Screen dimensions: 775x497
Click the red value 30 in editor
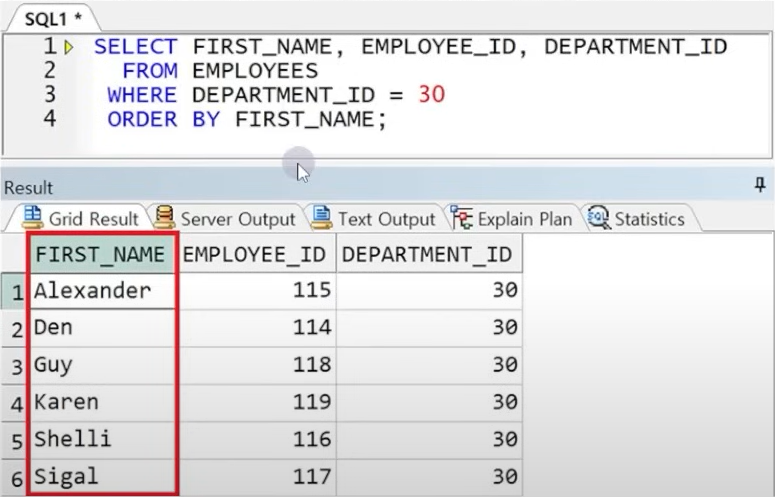click(x=431, y=94)
